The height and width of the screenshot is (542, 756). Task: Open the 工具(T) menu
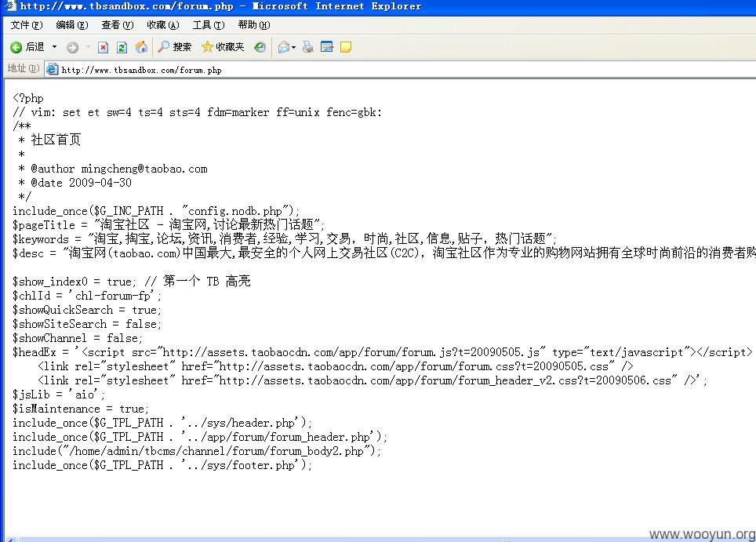pos(209,25)
